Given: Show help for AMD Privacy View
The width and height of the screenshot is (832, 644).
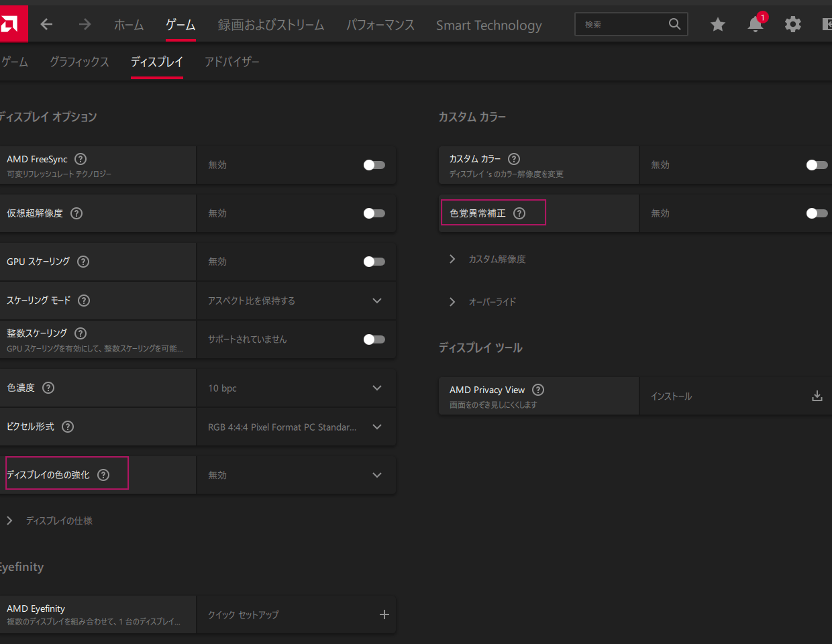Looking at the screenshot, I should click(538, 390).
